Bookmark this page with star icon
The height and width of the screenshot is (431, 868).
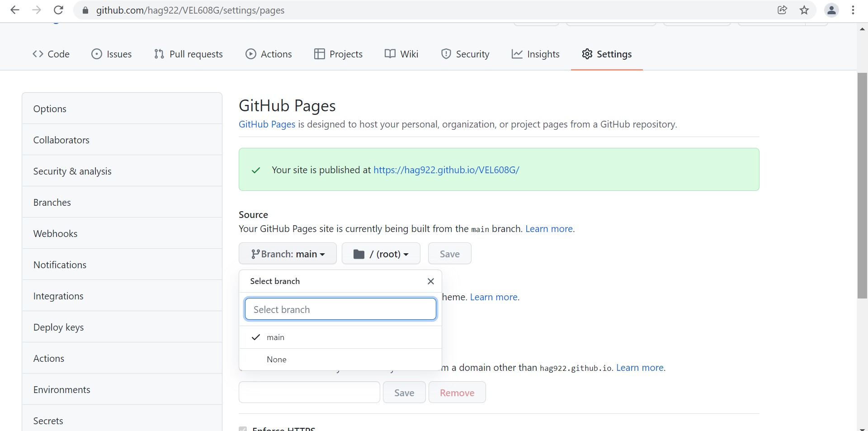(804, 10)
